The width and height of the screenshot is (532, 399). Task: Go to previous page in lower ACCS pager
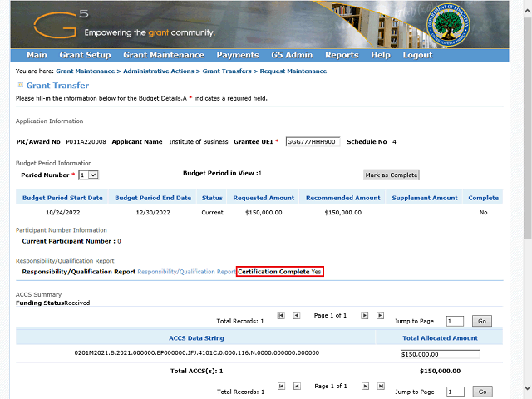[x=297, y=386]
